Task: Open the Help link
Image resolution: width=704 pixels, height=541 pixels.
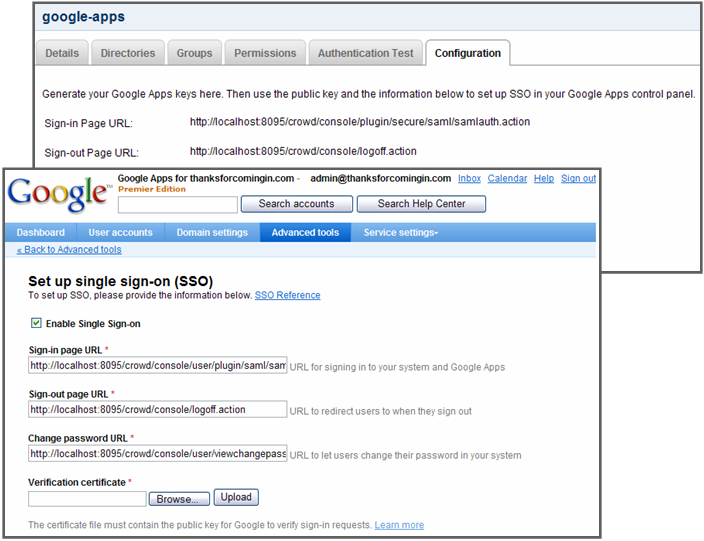Action: pos(544,179)
